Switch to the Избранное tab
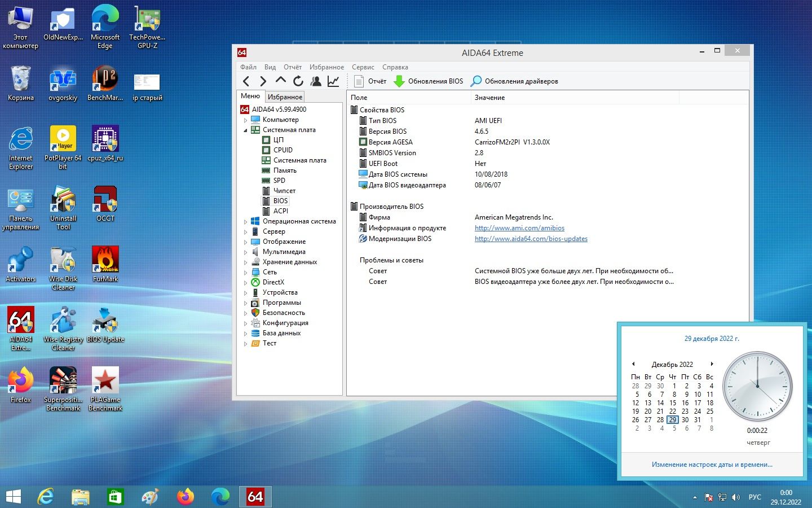This screenshot has height=508, width=812. pos(285,97)
